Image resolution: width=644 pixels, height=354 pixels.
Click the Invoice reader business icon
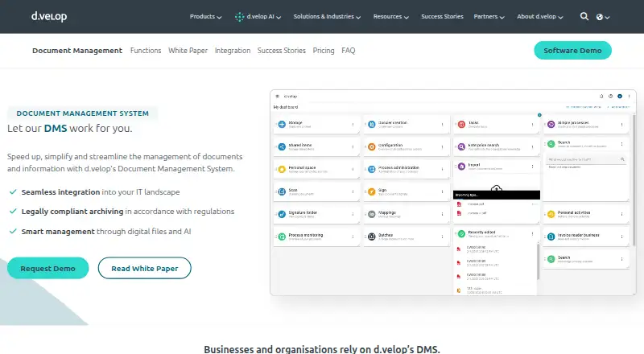click(x=551, y=237)
